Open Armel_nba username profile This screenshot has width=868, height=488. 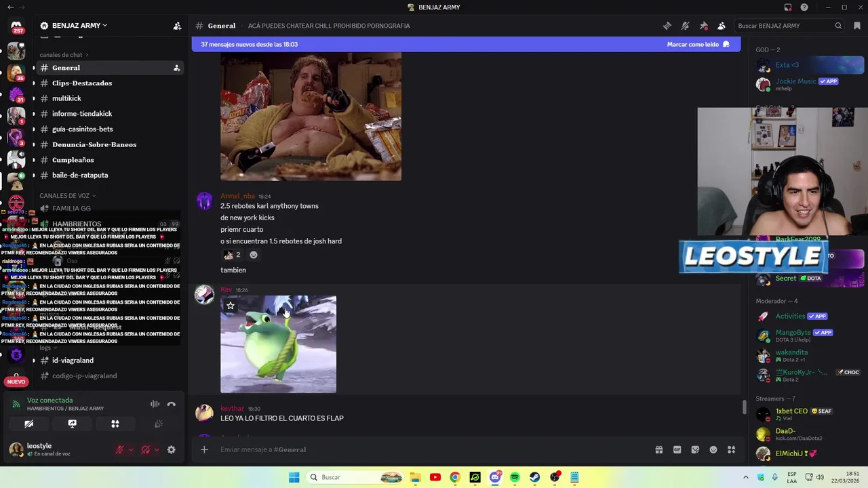pyautogui.click(x=237, y=196)
